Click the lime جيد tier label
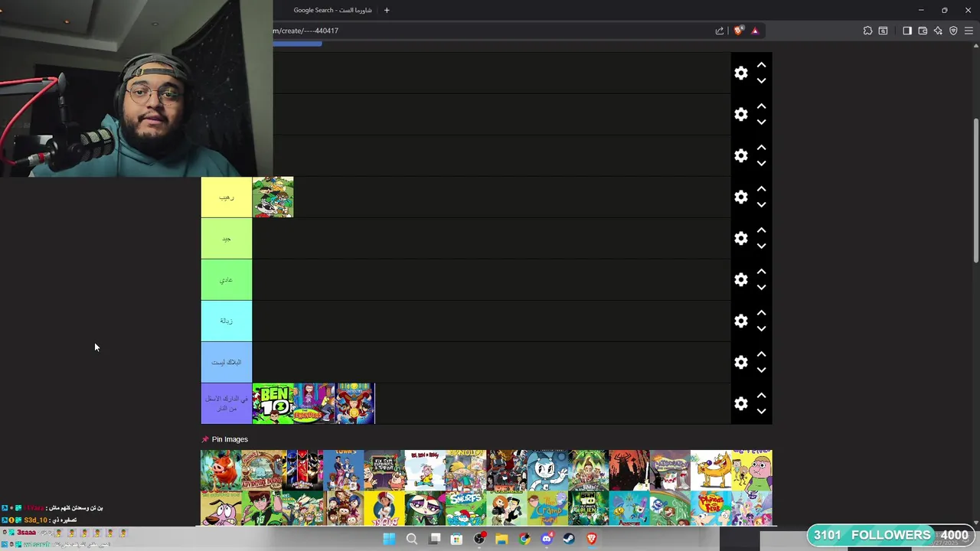The image size is (980, 551). click(226, 239)
